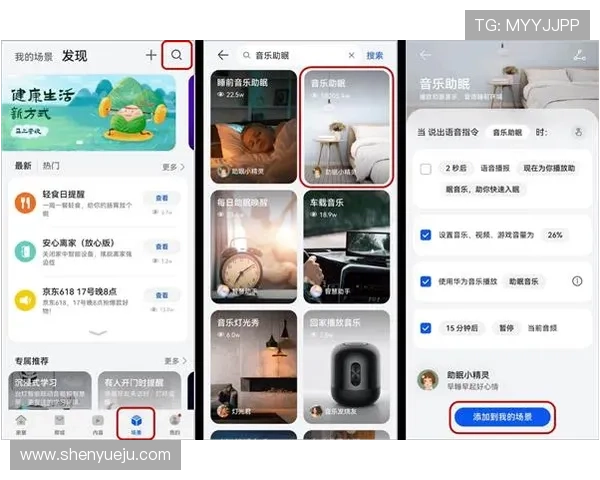Tap 查看 for 安心离家（放心版）
This screenshot has width=600, height=480.
coord(161,247)
